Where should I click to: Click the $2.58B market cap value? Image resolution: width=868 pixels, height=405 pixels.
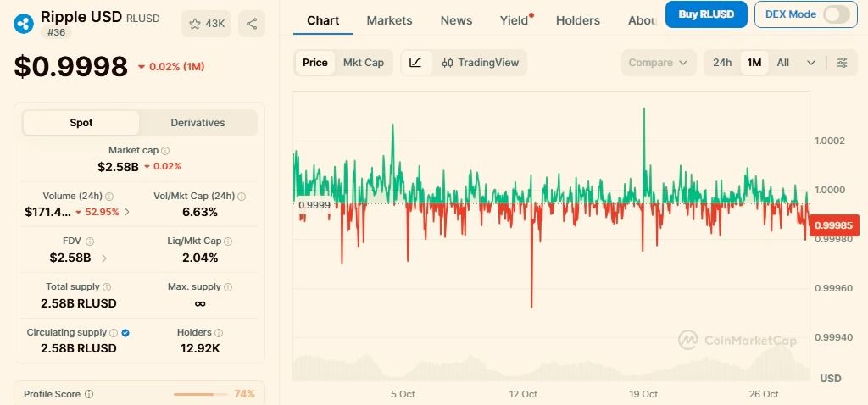pos(118,167)
